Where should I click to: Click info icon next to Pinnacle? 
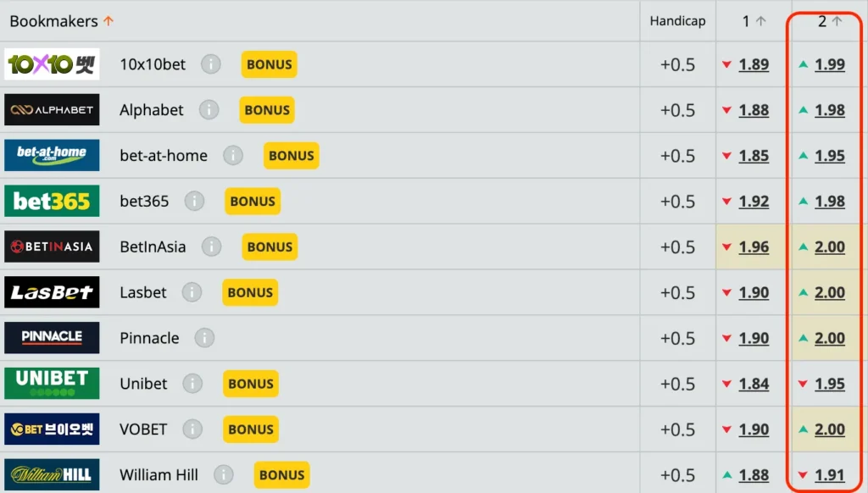(x=204, y=338)
